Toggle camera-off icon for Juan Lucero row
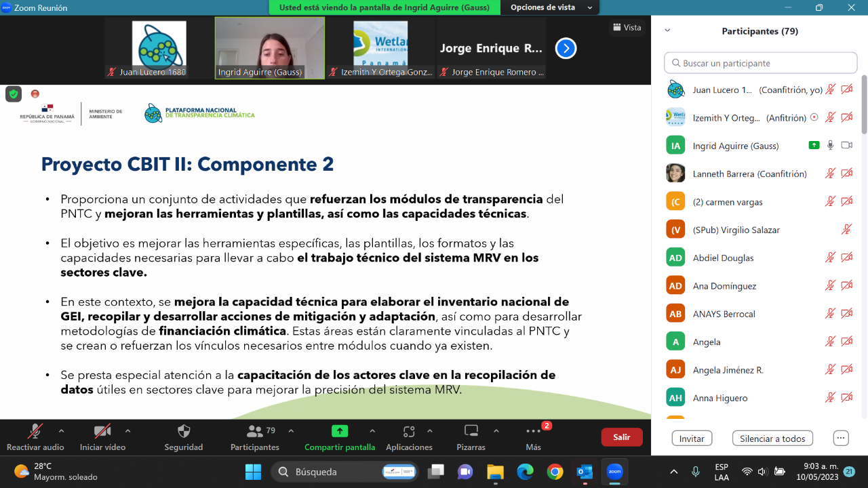The width and height of the screenshot is (868, 488). click(x=847, y=89)
